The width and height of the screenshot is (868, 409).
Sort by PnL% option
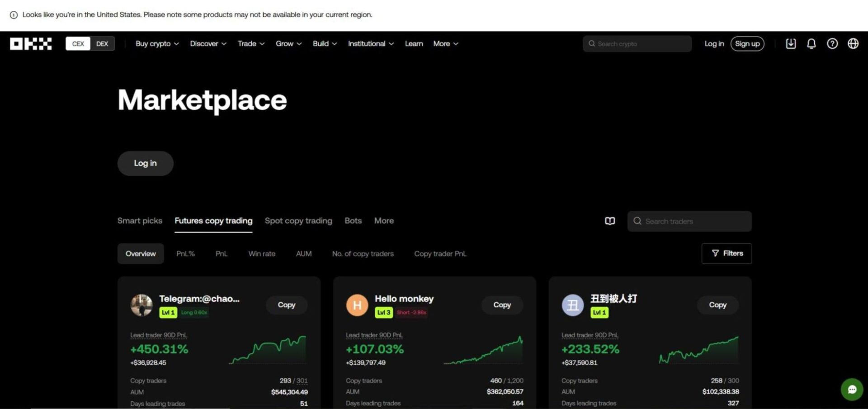pos(185,254)
